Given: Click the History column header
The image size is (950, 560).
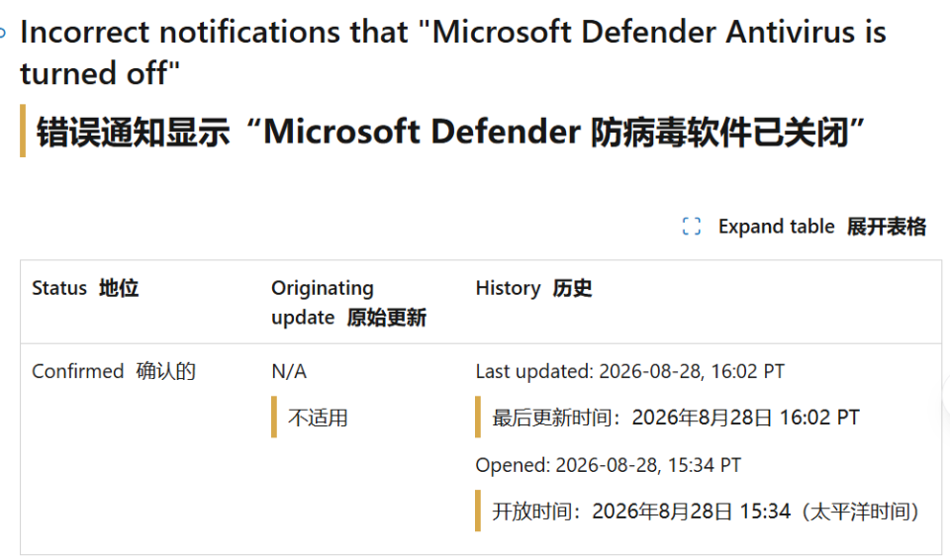Looking at the screenshot, I should click(508, 288).
